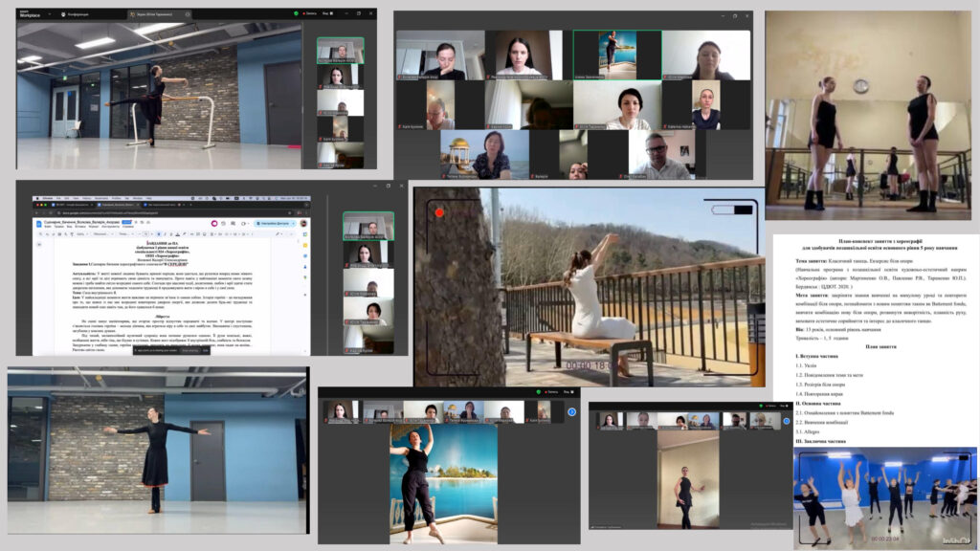The height and width of the screenshot is (551, 980).
Task: Click the red record dot on the outdoor bench video
Action: (x=439, y=211)
